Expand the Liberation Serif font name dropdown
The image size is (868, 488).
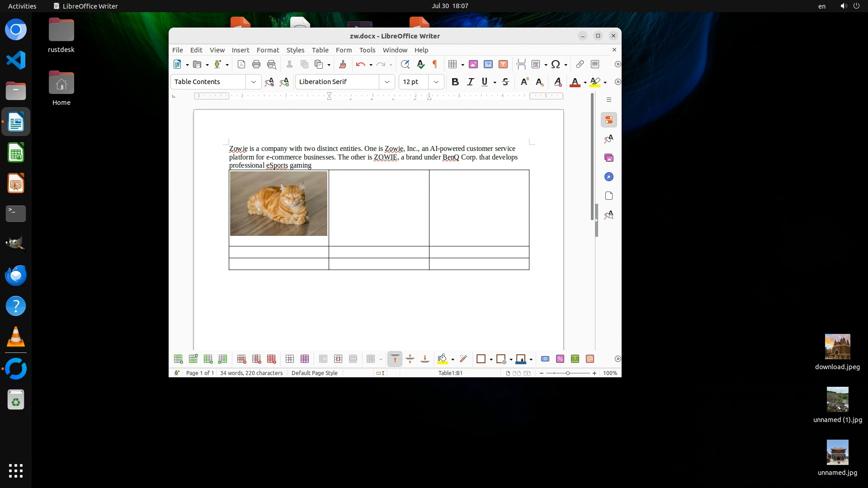click(x=387, y=82)
